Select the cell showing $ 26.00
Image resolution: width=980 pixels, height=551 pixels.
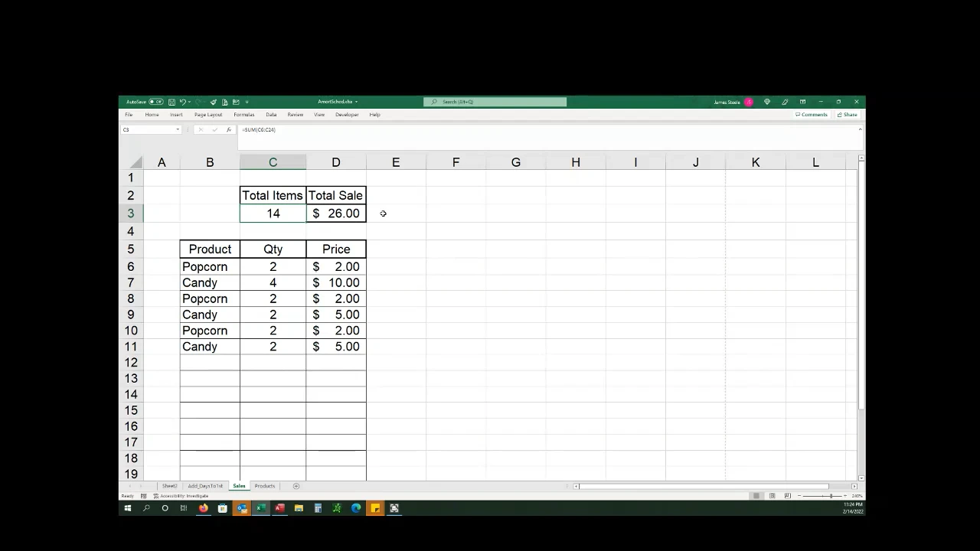pyautogui.click(x=336, y=214)
